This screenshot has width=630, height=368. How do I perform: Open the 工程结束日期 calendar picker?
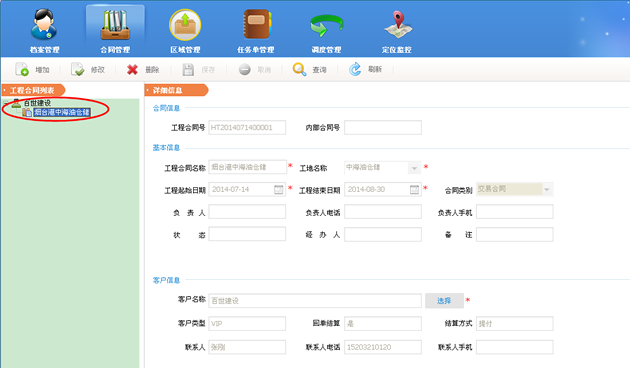414,189
